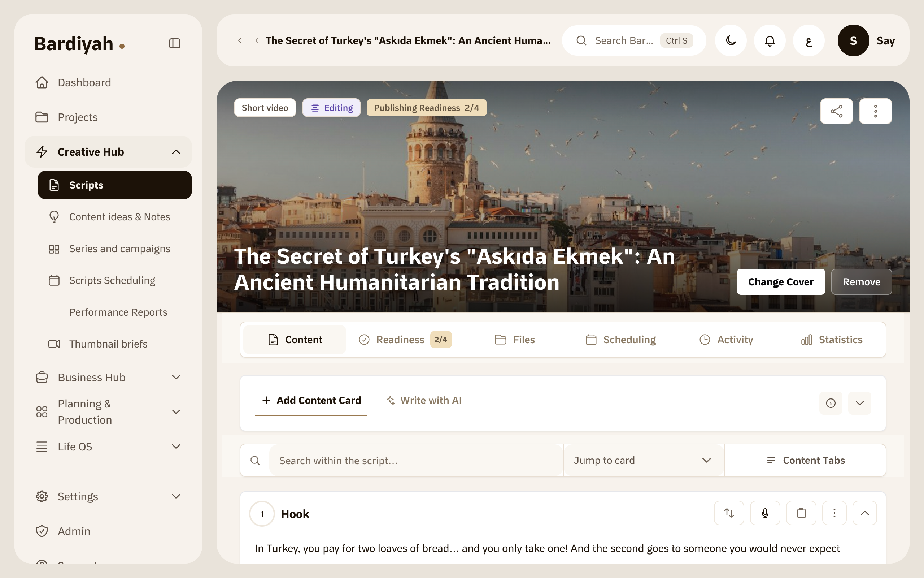Open Content ideas & Notes
924x578 pixels.
[114, 217]
